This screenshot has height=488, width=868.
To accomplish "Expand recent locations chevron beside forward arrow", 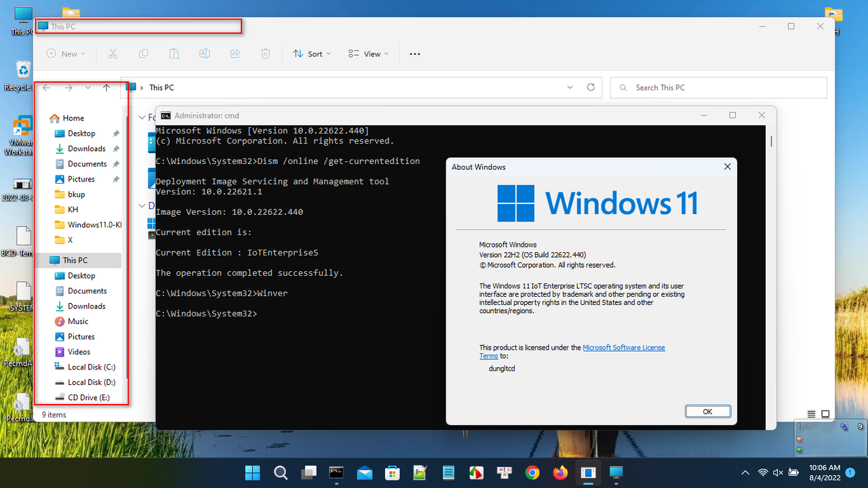I will [x=87, y=87].
